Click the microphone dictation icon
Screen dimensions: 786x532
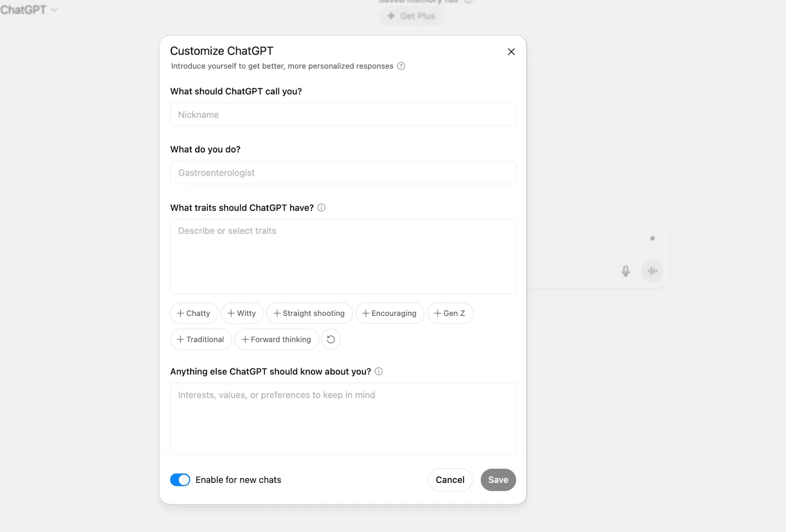point(625,271)
